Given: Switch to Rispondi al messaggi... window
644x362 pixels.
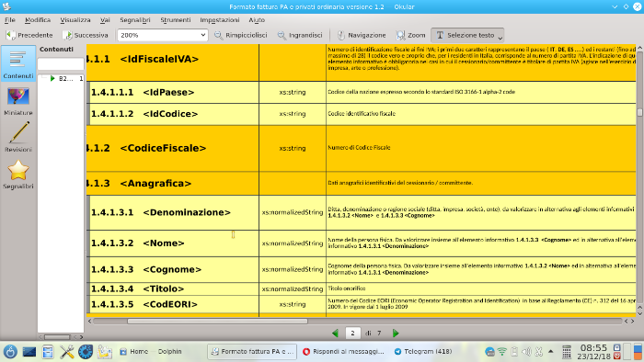Looking at the screenshot, I should click(x=343, y=352).
